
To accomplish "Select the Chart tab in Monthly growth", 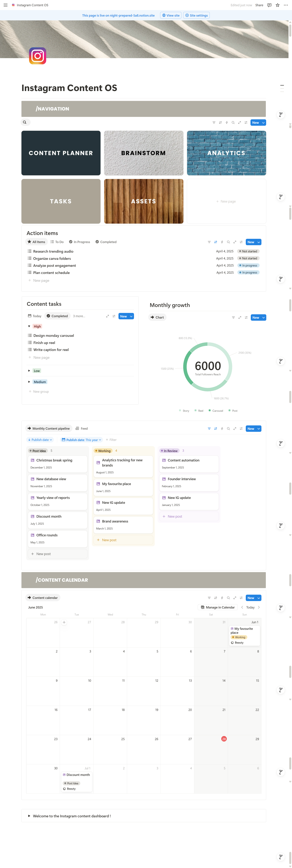I will [x=157, y=317].
